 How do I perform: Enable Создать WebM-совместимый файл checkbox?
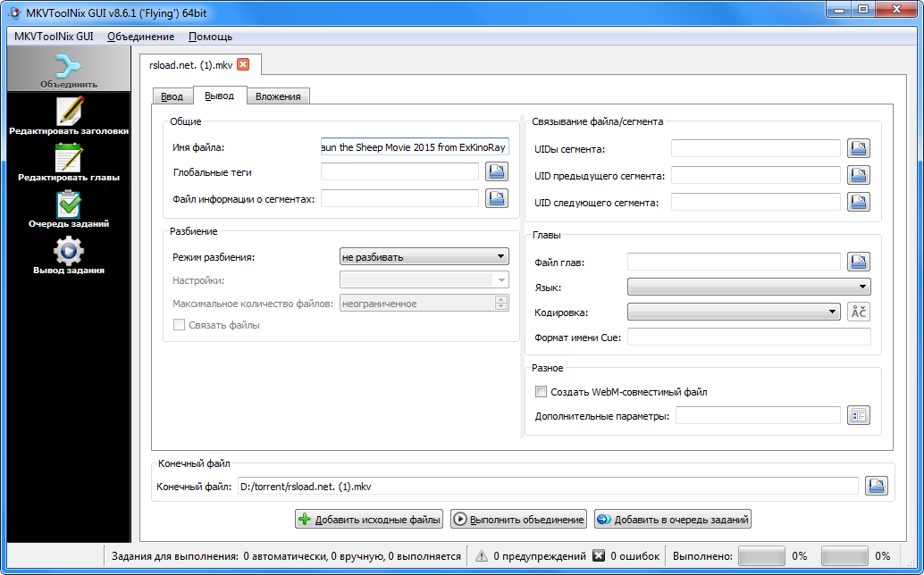click(x=541, y=391)
